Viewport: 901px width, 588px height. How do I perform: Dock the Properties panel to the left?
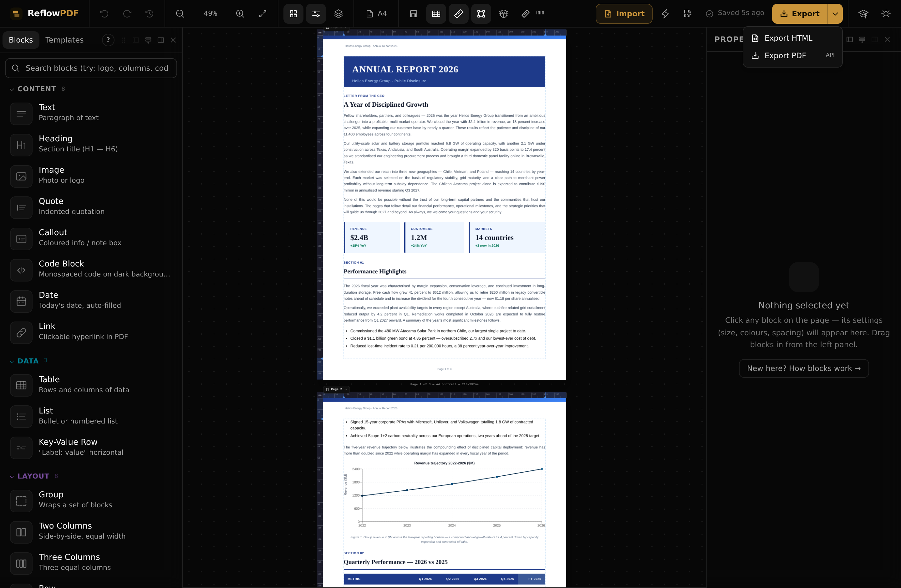click(849, 39)
